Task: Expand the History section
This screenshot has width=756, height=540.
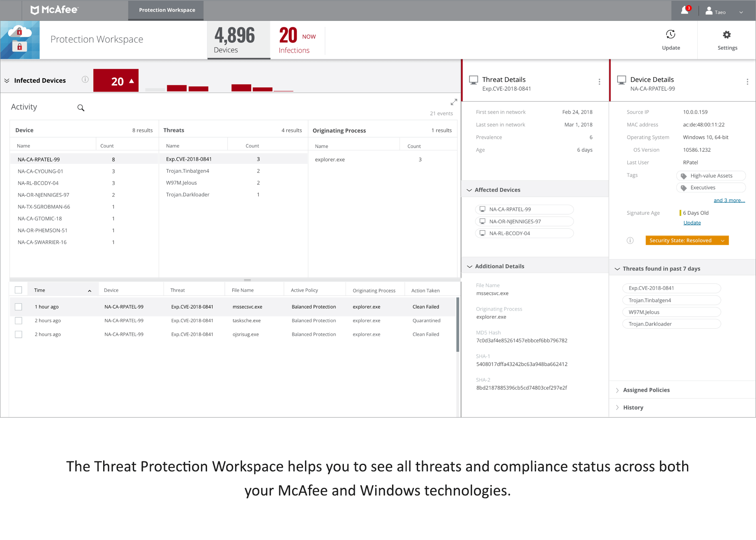Action: 617,408
